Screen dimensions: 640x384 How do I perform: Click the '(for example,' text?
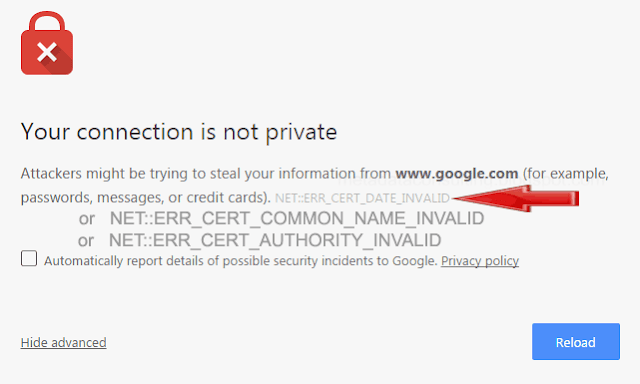(x=566, y=174)
